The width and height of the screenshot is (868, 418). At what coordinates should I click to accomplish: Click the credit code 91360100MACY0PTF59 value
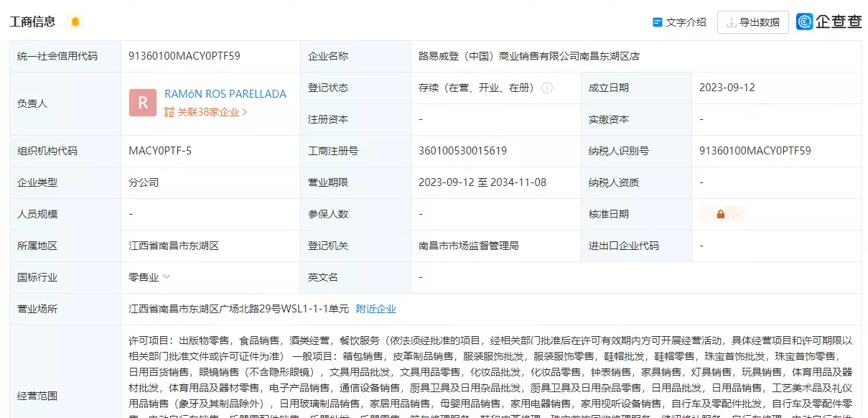pos(185,56)
